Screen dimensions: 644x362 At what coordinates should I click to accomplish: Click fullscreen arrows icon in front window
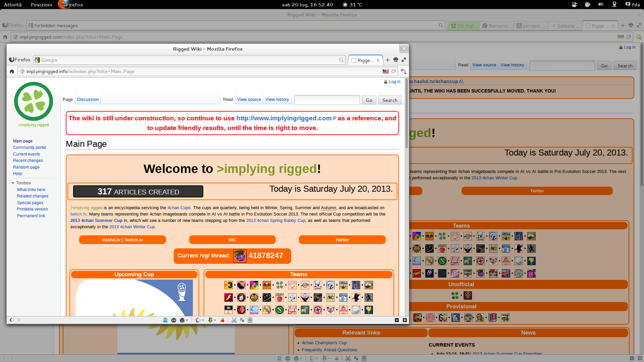pos(404,60)
